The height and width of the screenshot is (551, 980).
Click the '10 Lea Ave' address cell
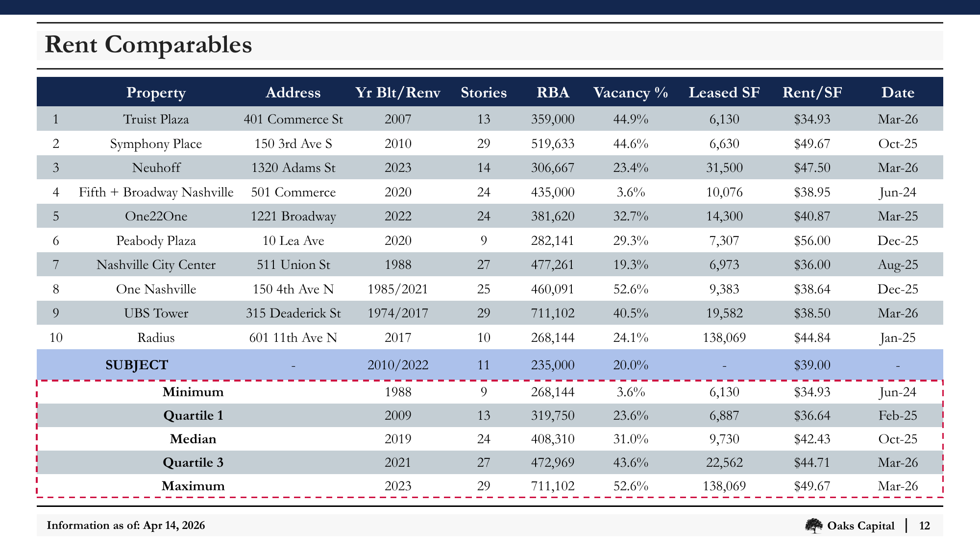293,240
